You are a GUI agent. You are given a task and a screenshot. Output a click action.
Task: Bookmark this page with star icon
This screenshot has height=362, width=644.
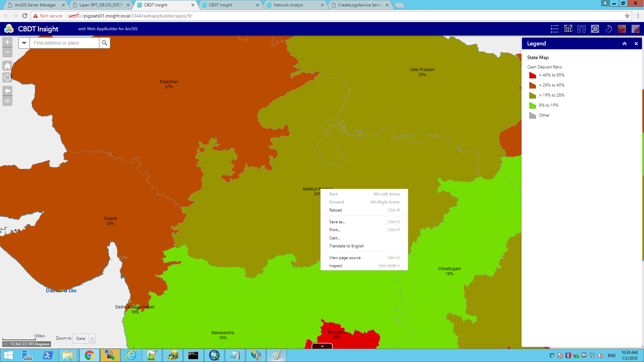click(627, 16)
